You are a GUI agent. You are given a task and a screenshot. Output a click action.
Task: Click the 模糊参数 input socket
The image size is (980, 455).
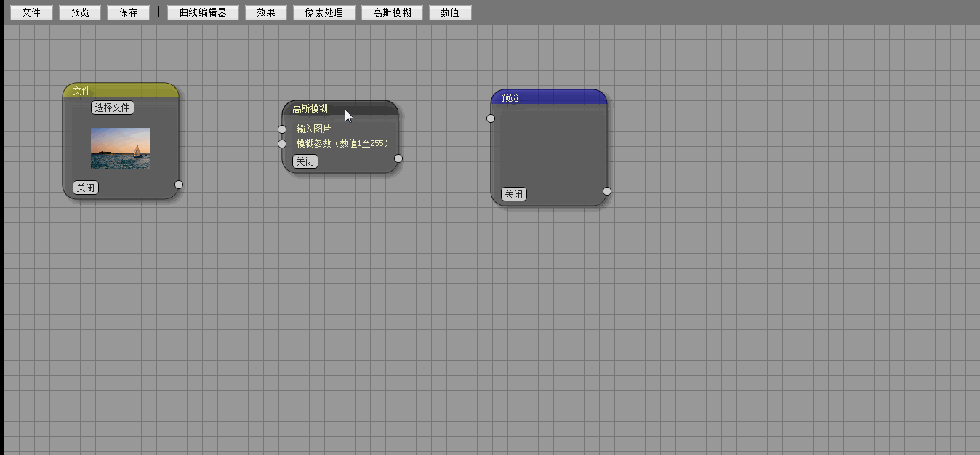pos(282,144)
